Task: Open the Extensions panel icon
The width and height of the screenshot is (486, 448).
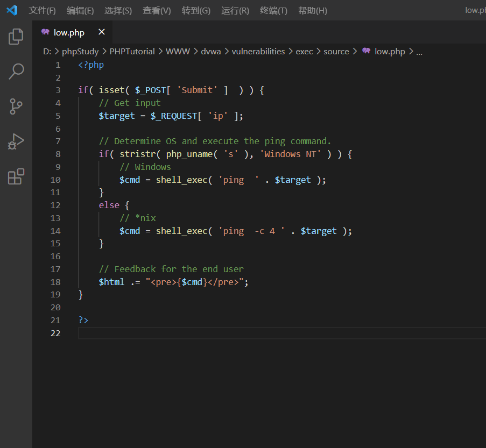Action: click(16, 176)
